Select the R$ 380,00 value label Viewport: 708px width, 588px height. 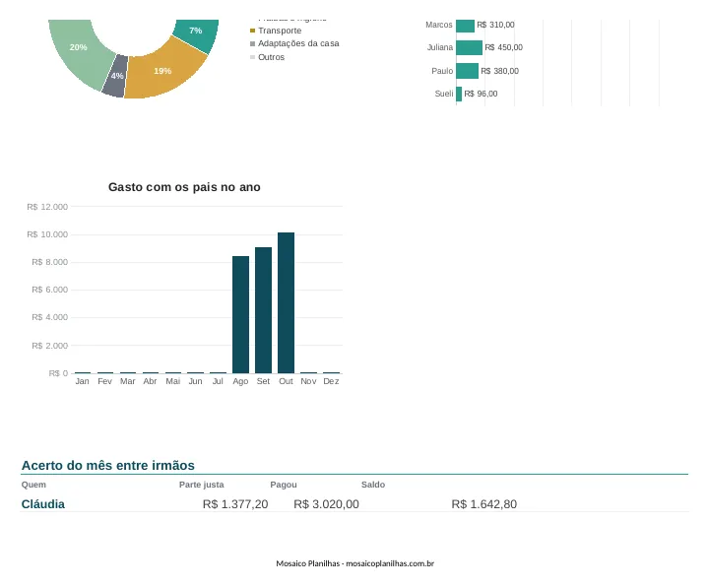click(500, 71)
